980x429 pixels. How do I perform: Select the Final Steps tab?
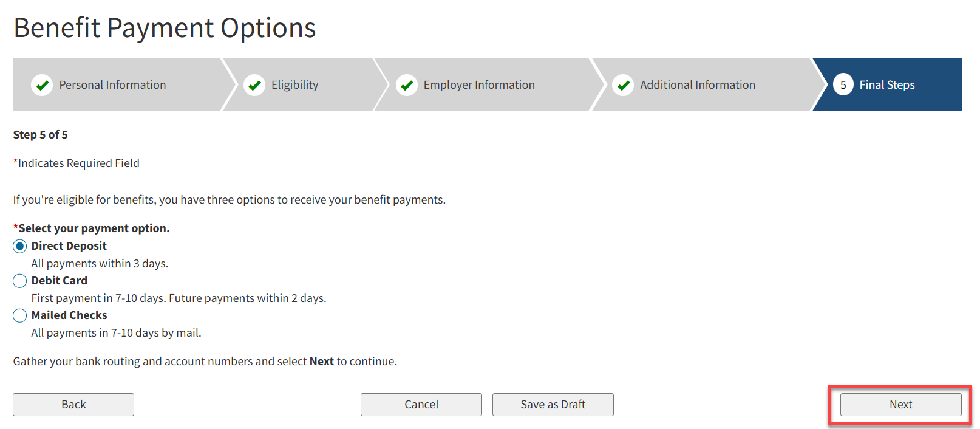[x=886, y=85]
